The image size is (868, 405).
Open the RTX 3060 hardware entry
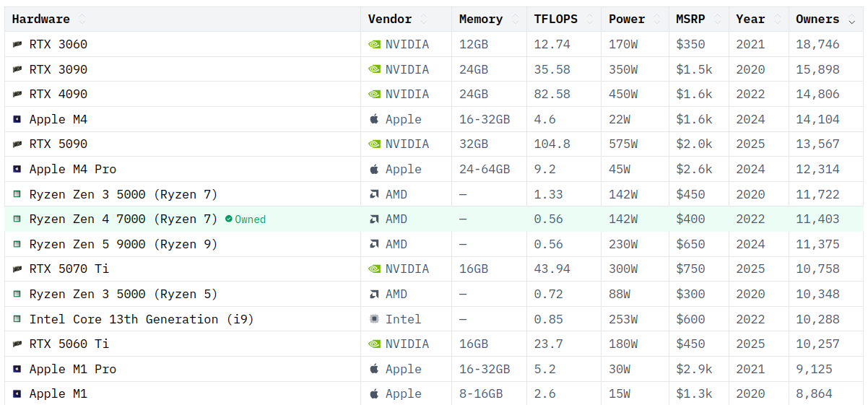pos(58,45)
